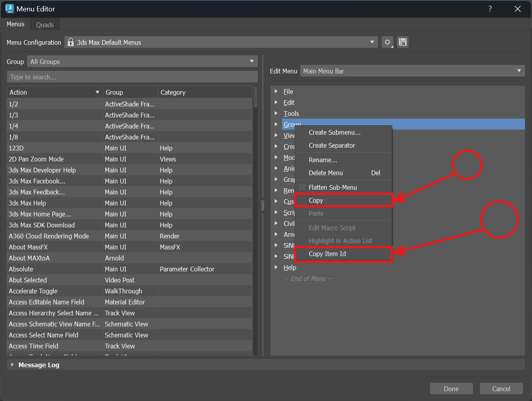Select the 3ds Max Developer Help action
The height and width of the screenshot is (401, 532).
tap(130, 170)
